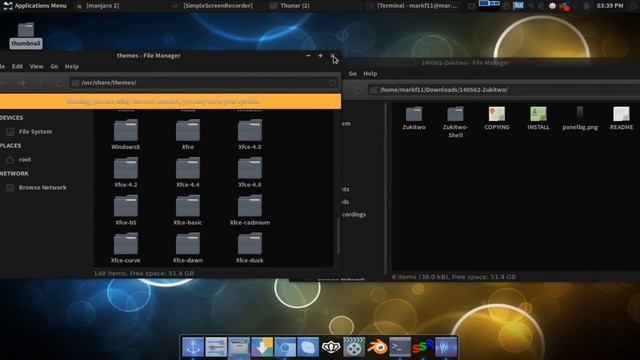Open the Xfce-cadmium folder
The height and width of the screenshot is (360, 640).
pos(250,210)
